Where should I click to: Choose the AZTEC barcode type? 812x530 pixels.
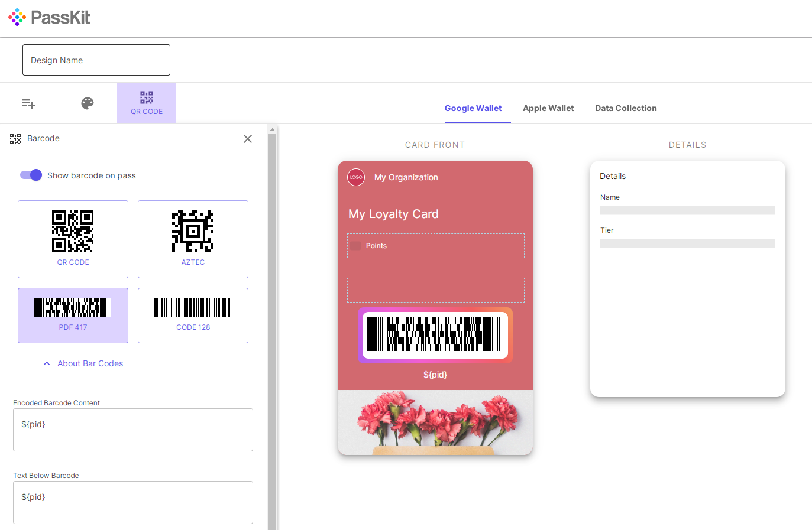(193, 239)
